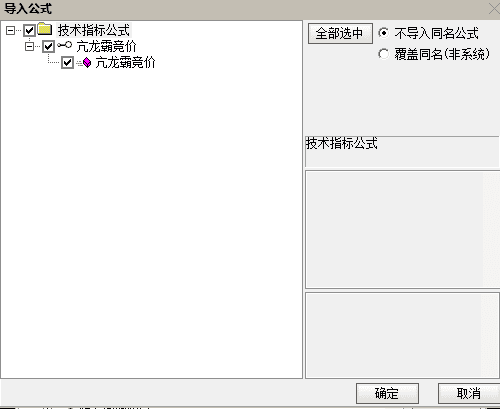Click the 全部选中 button
This screenshot has width=500, height=409.
coord(340,33)
